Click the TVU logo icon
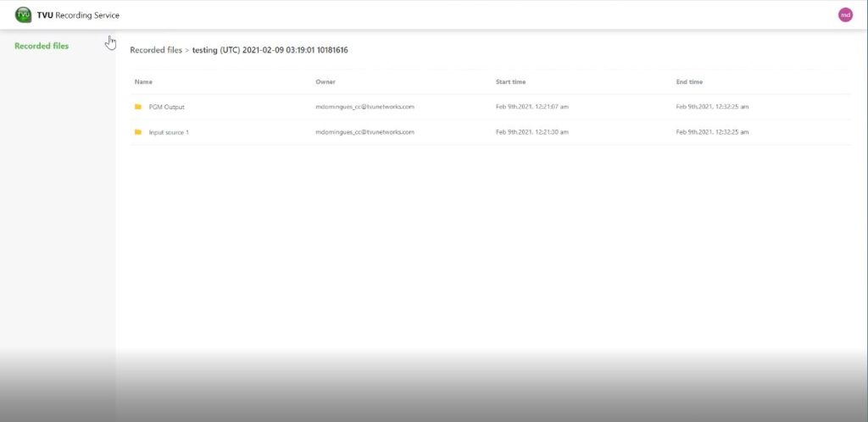This screenshot has width=868, height=422. coord(23,15)
